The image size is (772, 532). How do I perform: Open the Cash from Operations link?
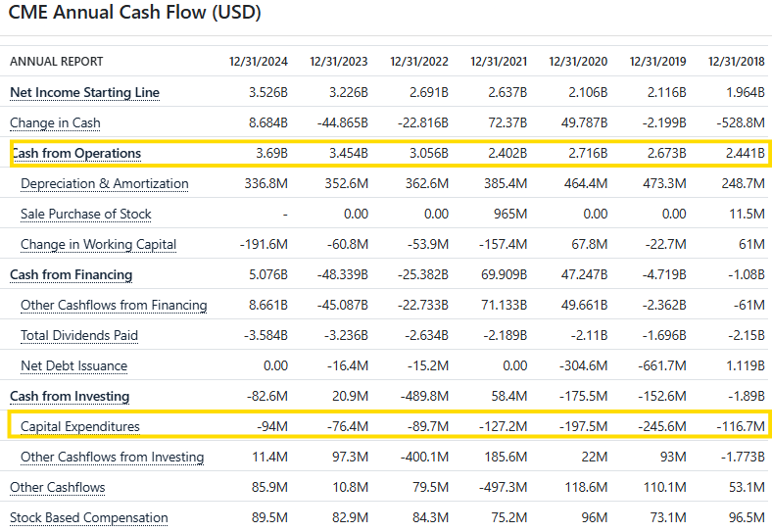pos(76,154)
